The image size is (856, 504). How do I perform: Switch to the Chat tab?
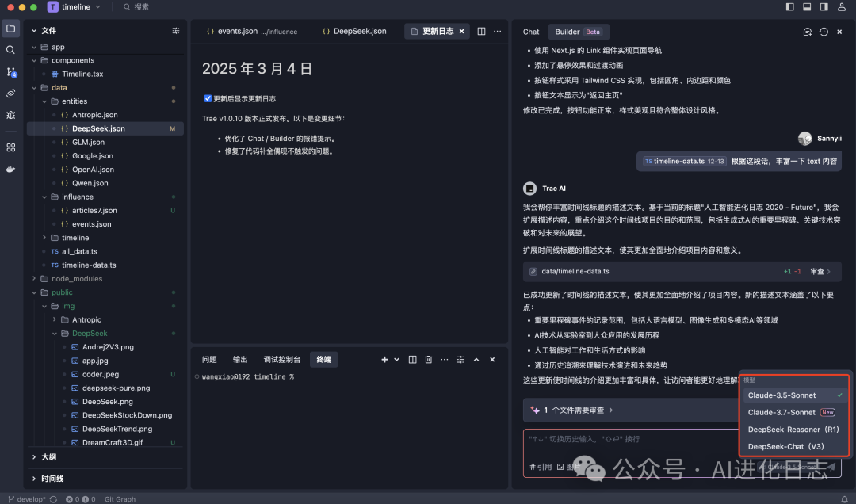tap(530, 32)
